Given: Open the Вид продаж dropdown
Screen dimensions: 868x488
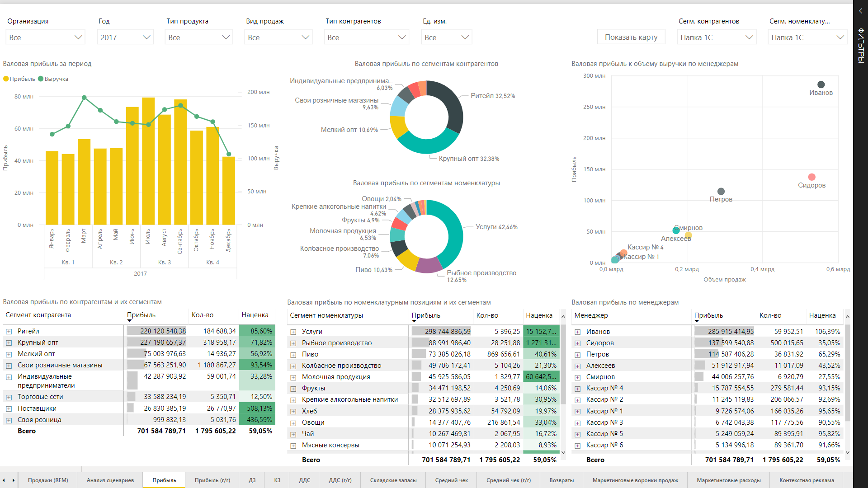Looking at the screenshot, I should [x=278, y=37].
